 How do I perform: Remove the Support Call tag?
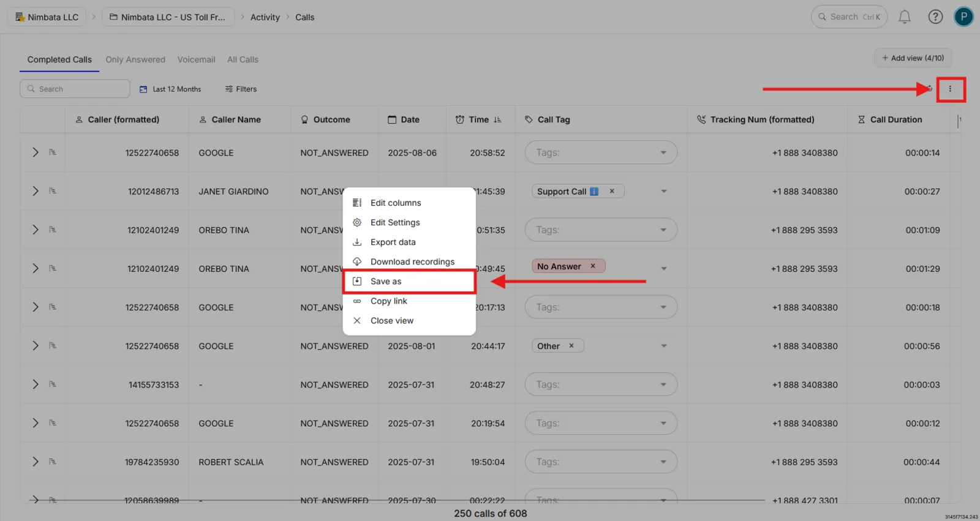click(x=612, y=191)
